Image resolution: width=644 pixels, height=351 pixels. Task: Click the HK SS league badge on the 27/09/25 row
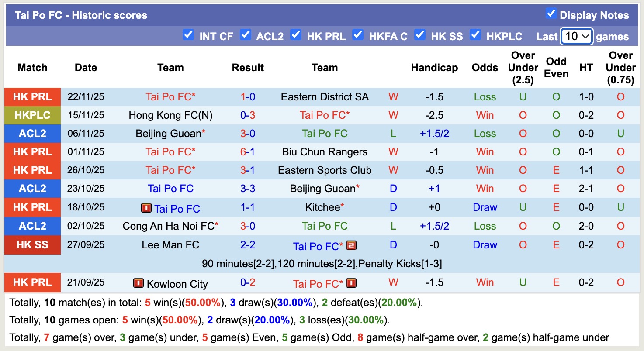tap(32, 245)
